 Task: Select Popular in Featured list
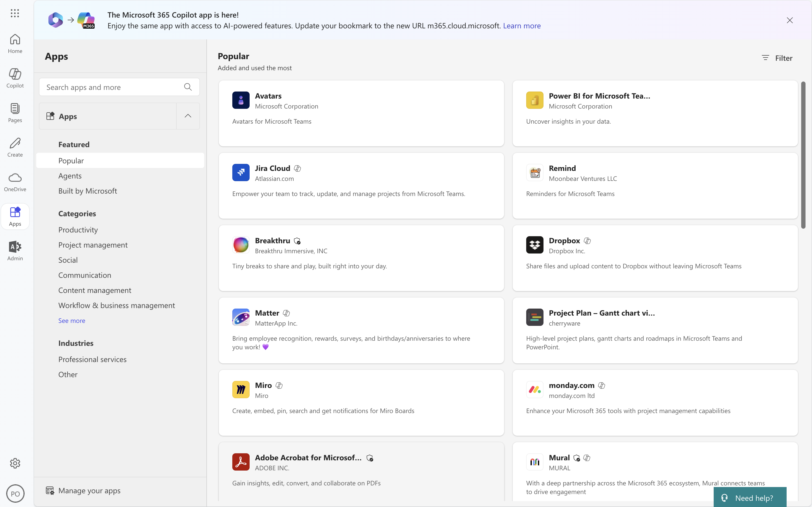click(x=120, y=161)
